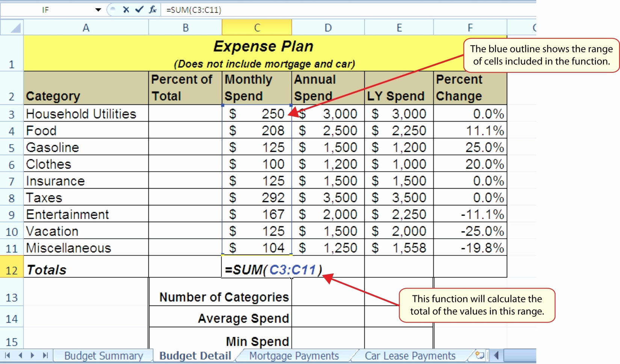The image size is (620, 364).
Task: Select row 12 header
Action: (12, 269)
